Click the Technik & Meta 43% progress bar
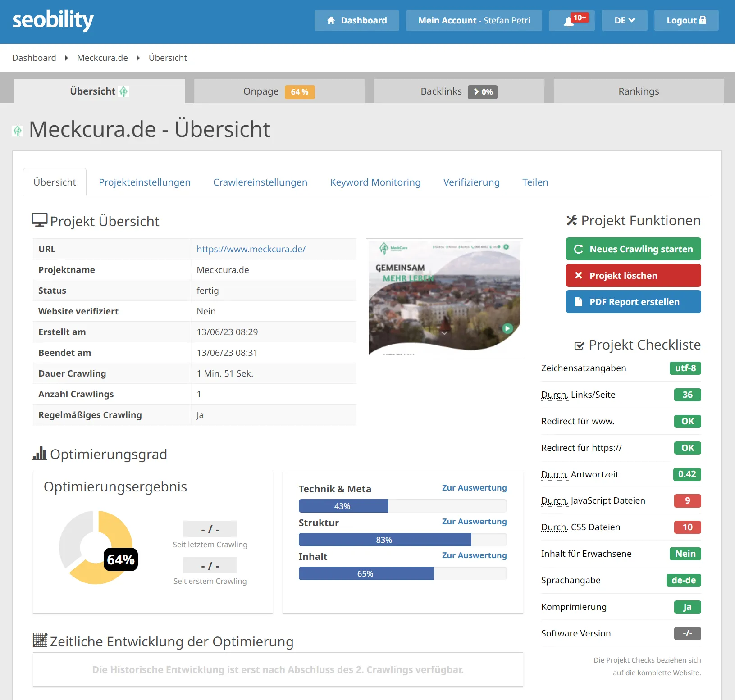 [x=402, y=506]
